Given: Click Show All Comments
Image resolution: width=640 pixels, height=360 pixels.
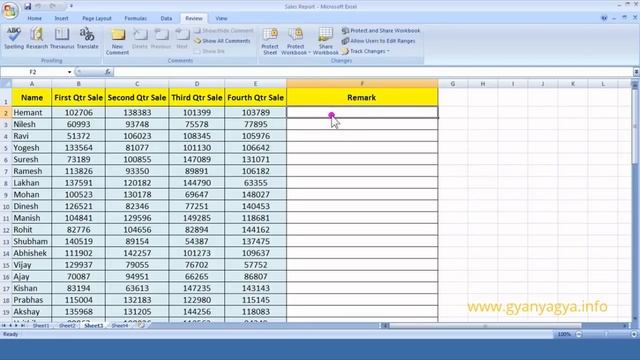Looking at the screenshot, I should pos(222,41).
